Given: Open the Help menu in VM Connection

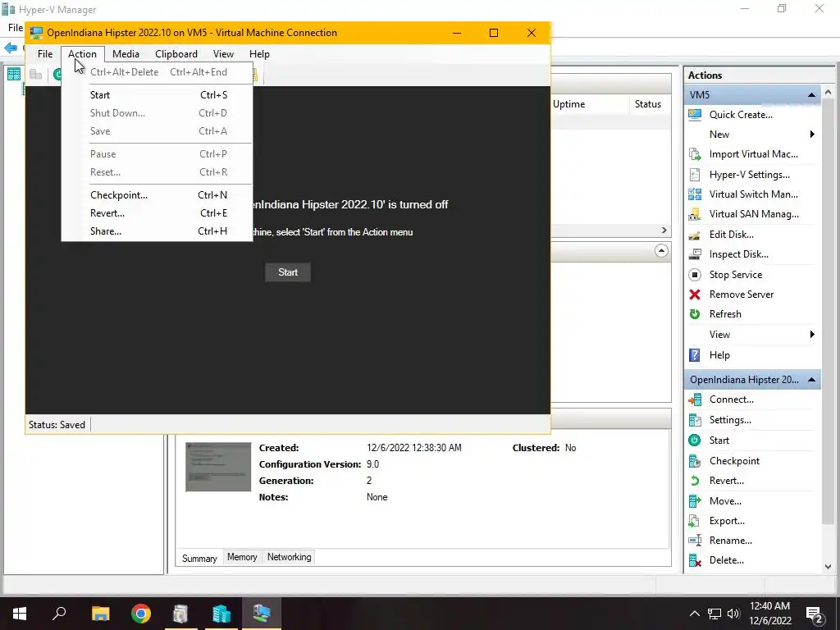Looking at the screenshot, I should coord(259,54).
